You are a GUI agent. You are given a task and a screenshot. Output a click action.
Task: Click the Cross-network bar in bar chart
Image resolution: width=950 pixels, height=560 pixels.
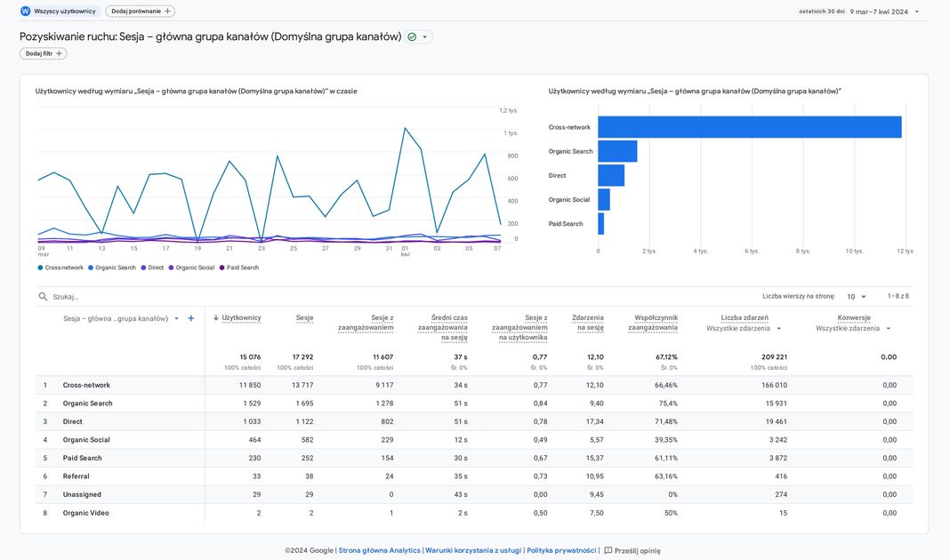tap(749, 127)
